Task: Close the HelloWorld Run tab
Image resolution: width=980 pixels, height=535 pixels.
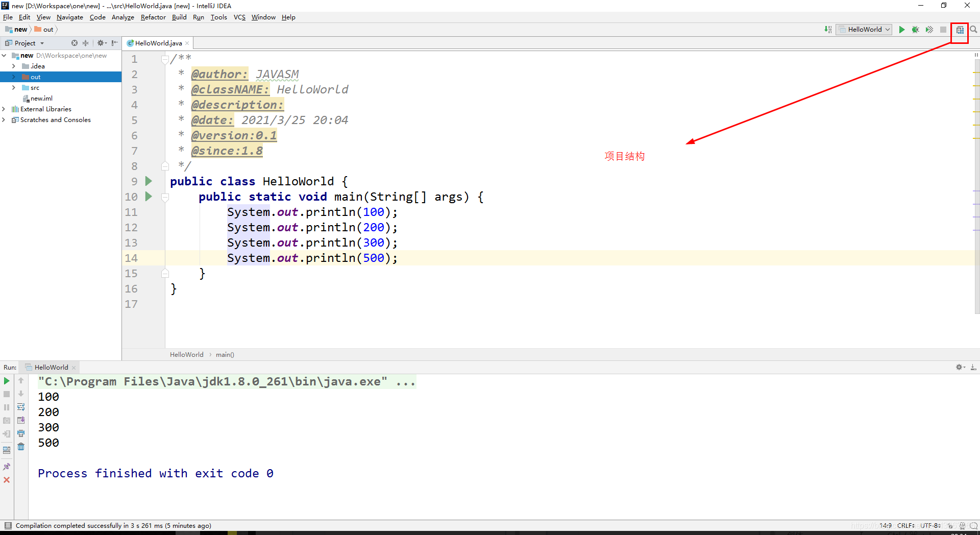Action: click(x=74, y=368)
